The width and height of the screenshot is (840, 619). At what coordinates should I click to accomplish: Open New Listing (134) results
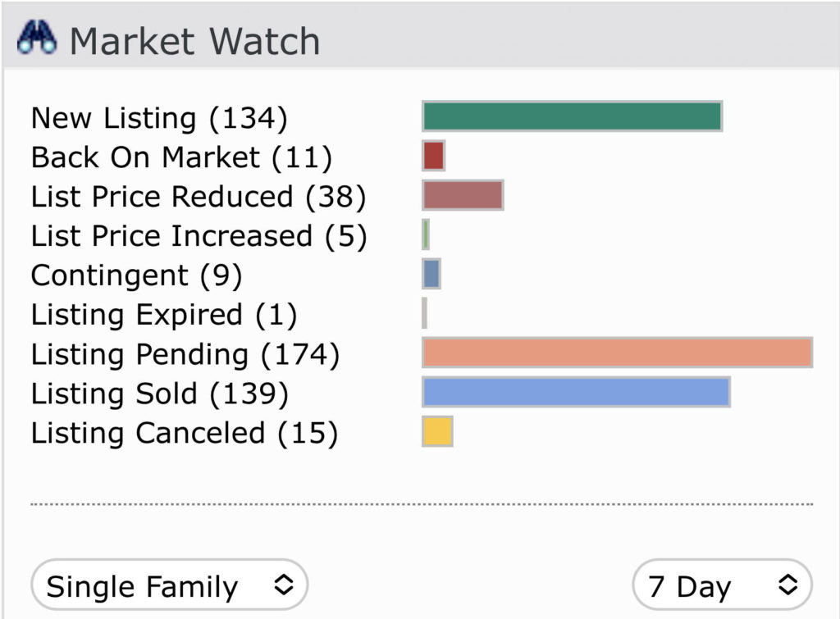(x=159, y=118)
